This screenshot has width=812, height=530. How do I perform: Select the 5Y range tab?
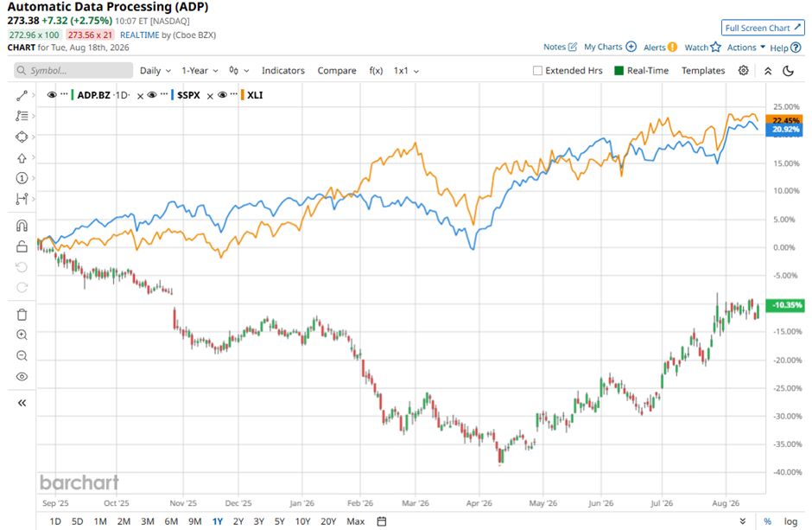[280, 521]
